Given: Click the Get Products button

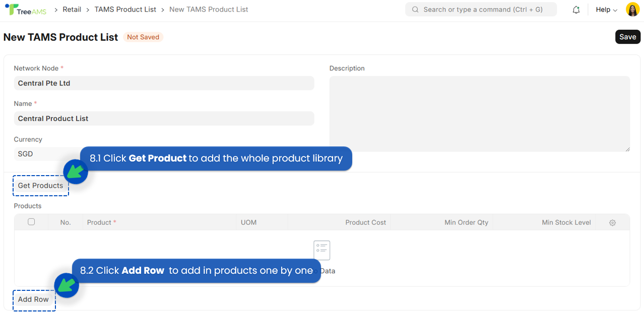Looking at the screenshot, I should pos(41,186).
